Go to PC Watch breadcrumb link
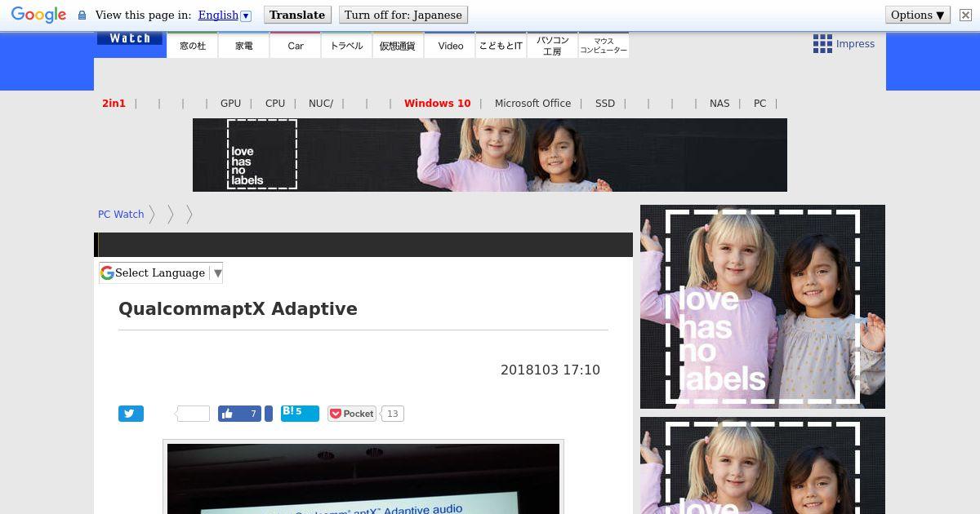 (x=121, y=215)
